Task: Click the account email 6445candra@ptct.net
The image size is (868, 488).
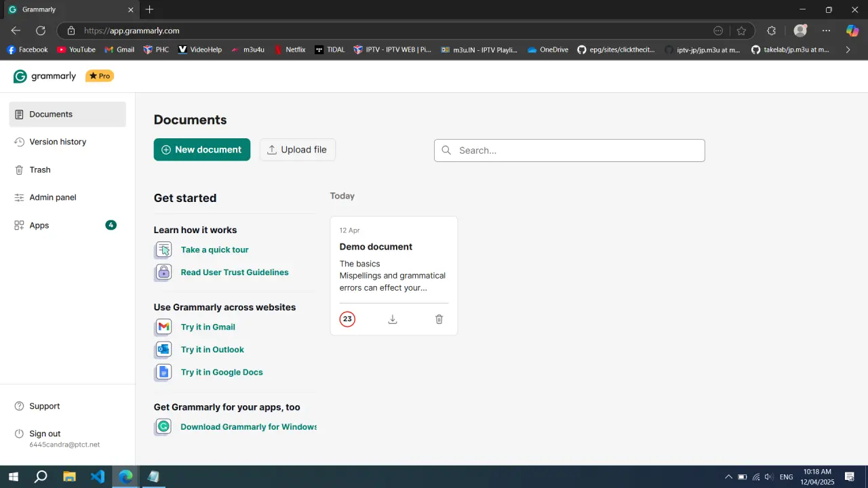Action: (x=64, y=445)
